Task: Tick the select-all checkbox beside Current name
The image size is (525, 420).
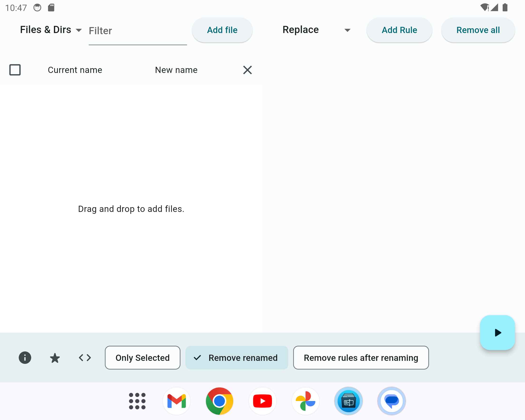Action: [15, 70]
